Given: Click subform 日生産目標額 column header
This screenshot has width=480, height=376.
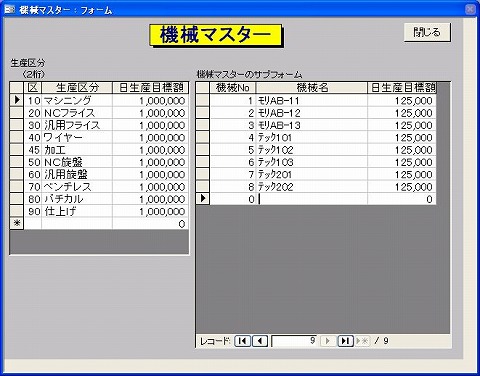Looking at the screenshot, I should pyautogui.click(x=402, y=88).
